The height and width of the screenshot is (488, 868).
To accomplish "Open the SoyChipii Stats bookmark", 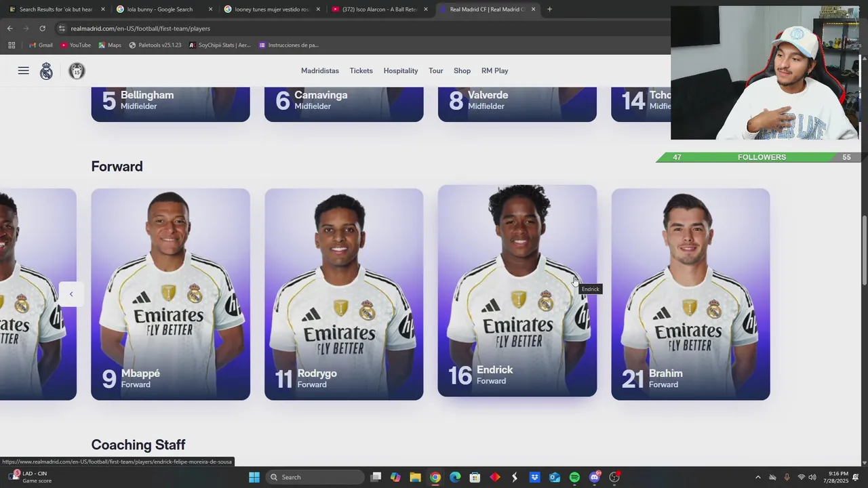I will [x=220, y=45].
